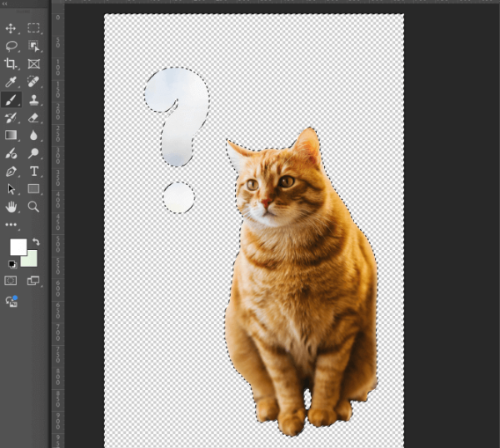Screen dimensions: 500x448
Task: Click the dot of the question mark
Action: coord(179,198)
